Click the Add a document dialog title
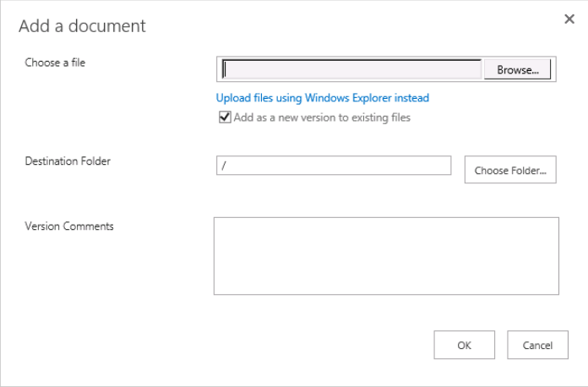 point(82,26)
